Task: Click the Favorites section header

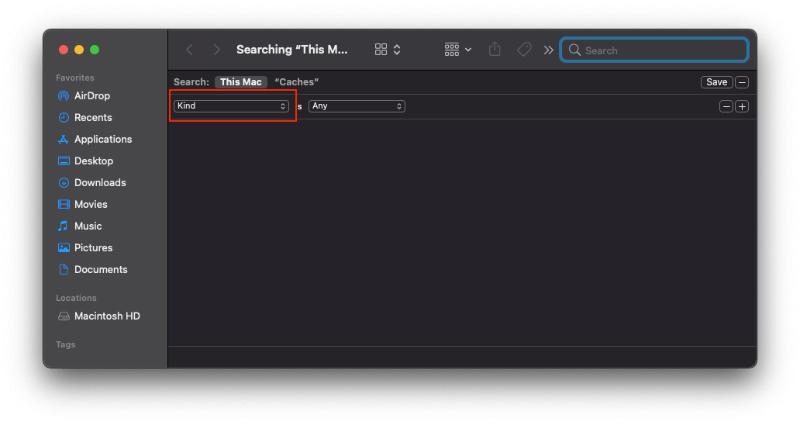Action: click(x=75, y=78)
